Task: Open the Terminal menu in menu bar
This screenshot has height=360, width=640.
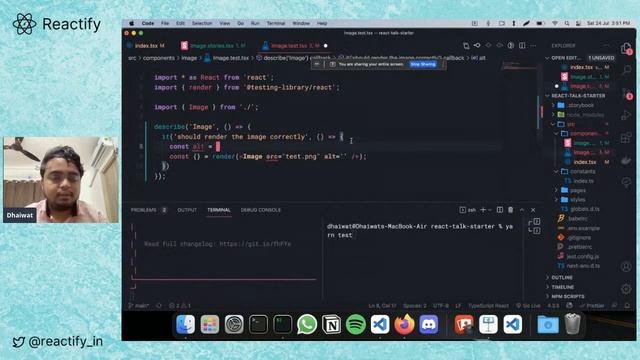Action: pos(276,23)
